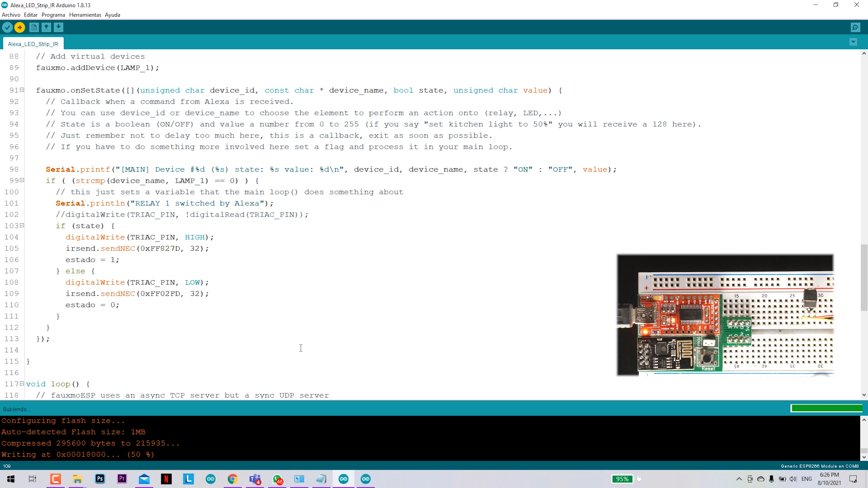Image resolution: width=868 pixels, height=488 pixels.
Task: Open Chrome from the taskbar
Action: (232, 479)
